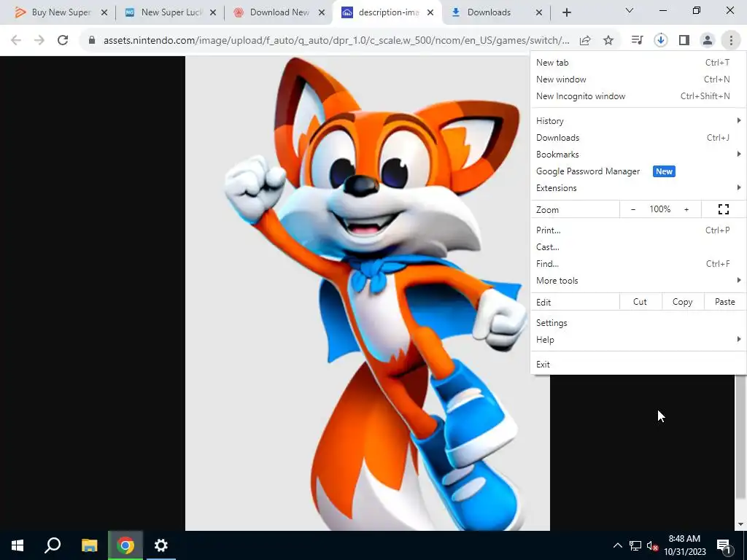Close the New Super Luck tab
Viewport: 747px width, 560px height.
pyautogui.click(x=213, y=12)
